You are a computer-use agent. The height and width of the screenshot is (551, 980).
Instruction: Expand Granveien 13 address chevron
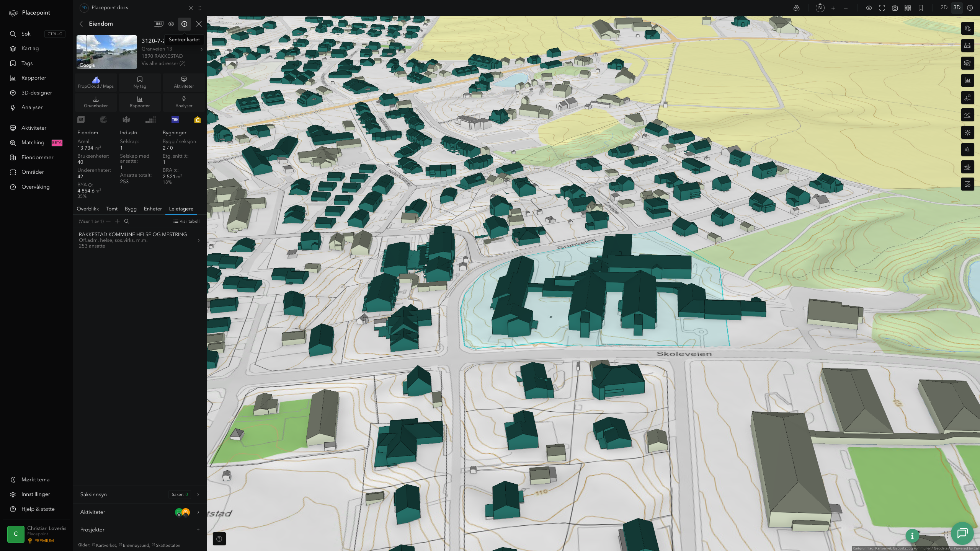(202, 49)
